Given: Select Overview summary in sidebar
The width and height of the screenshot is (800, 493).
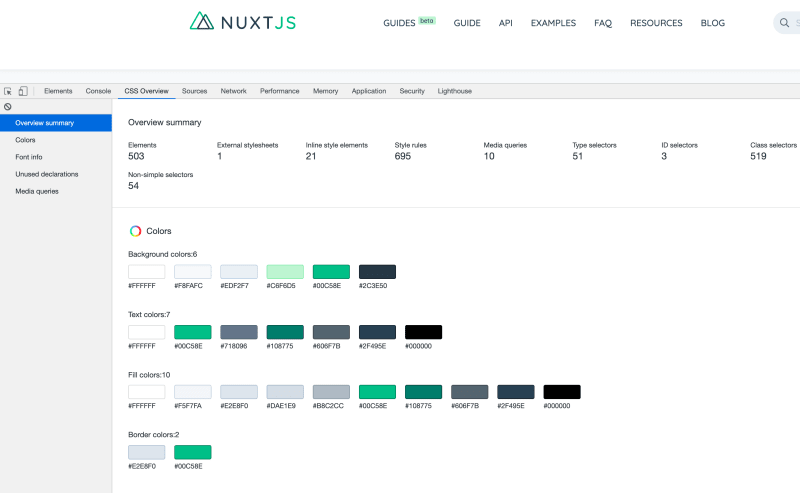Looking at the screenshot, I should click(x=56, y=123).
